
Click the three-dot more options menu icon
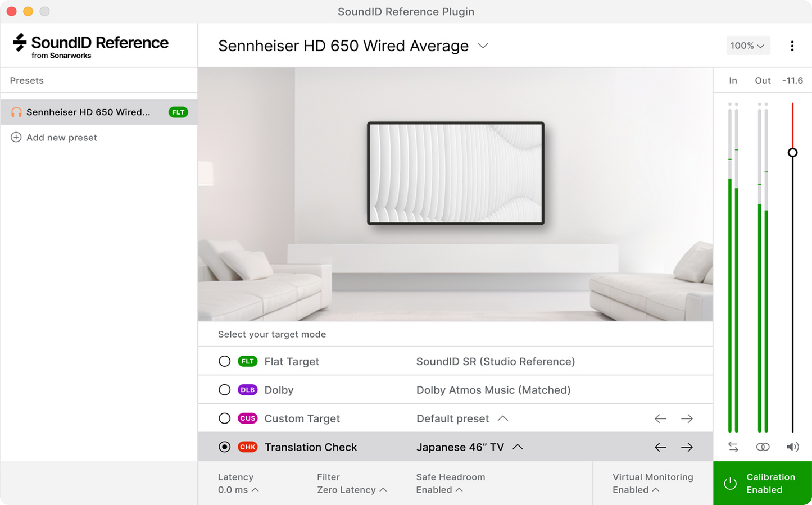pos(792,46)
